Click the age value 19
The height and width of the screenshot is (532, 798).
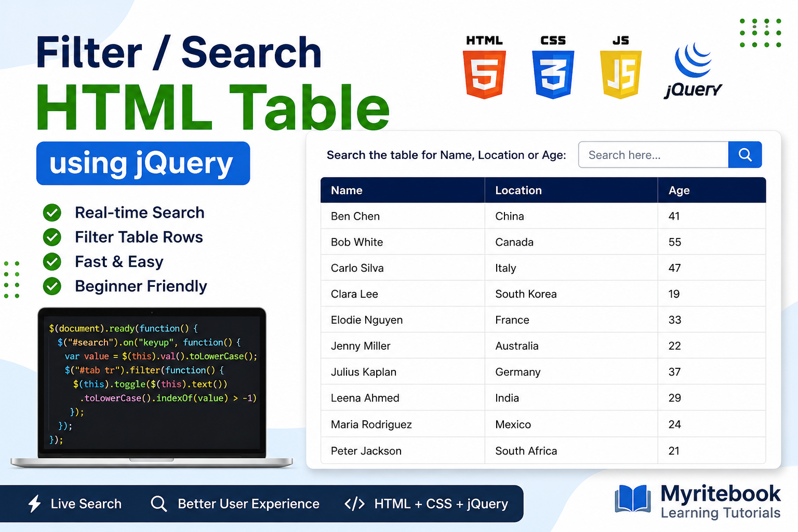pos(674,294)
